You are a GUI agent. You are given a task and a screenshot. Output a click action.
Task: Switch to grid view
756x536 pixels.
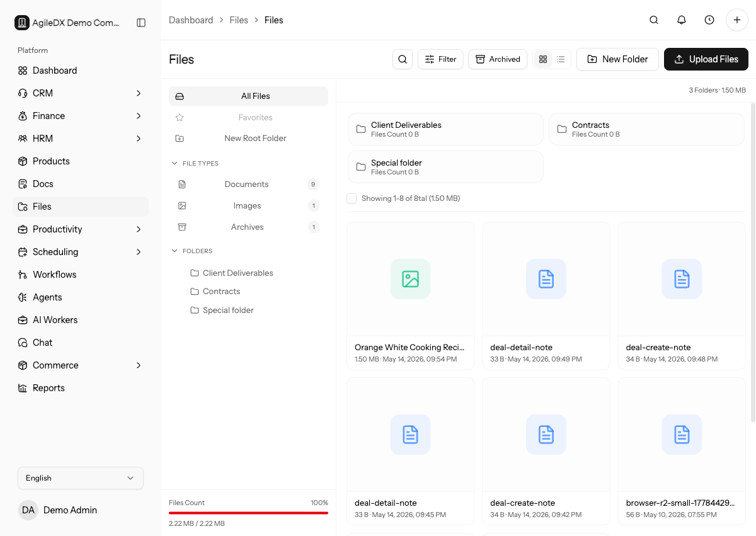tap(543, 59)
